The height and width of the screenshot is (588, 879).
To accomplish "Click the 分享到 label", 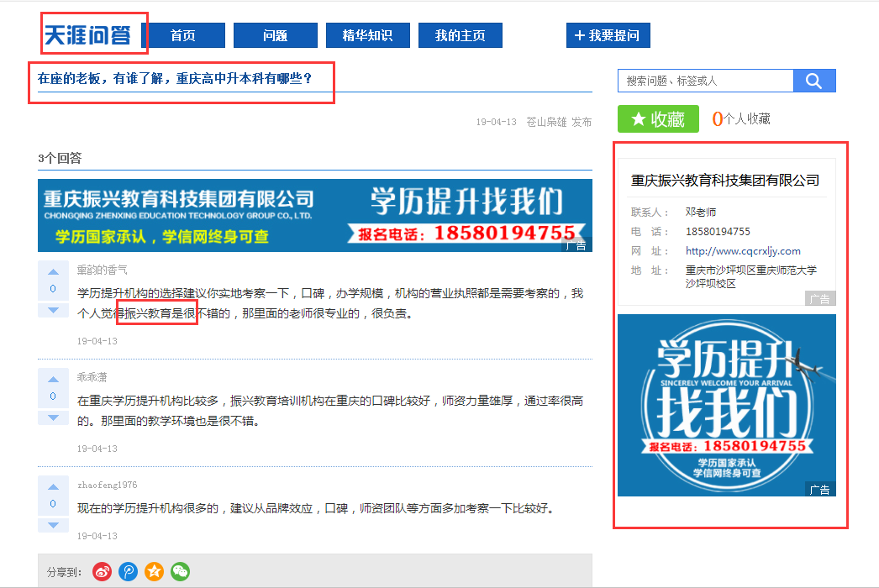I will pos(65,572).
